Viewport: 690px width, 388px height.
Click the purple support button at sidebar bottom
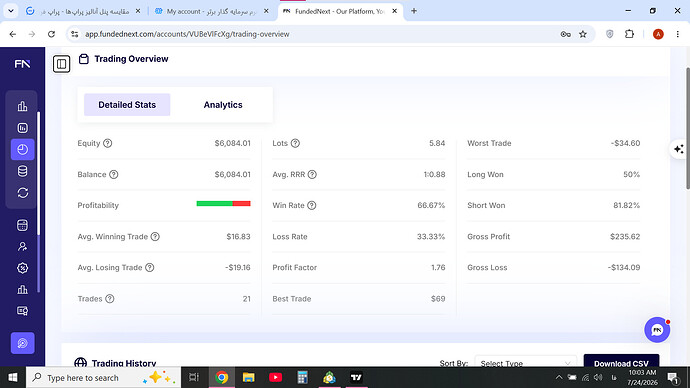22,343
